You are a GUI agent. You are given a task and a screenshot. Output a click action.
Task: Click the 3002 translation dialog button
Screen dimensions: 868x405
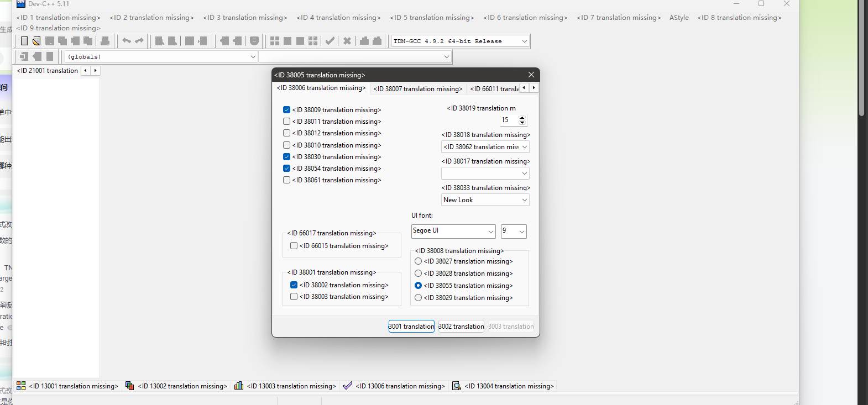point(461,327)
